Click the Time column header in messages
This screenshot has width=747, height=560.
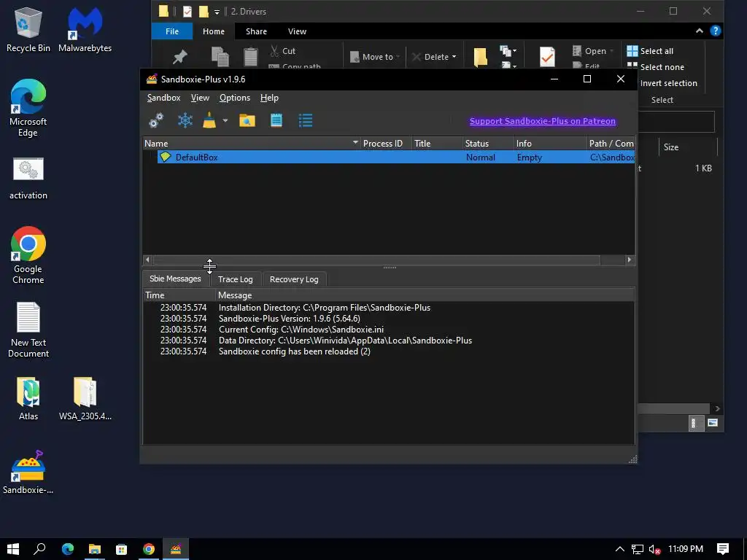click(x=179, y=295)
